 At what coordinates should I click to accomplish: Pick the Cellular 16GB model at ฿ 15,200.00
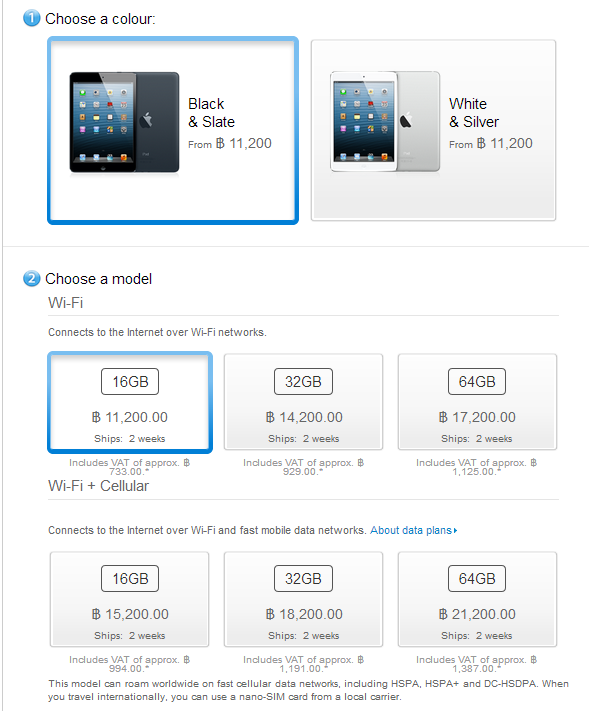tap(130, 599)
